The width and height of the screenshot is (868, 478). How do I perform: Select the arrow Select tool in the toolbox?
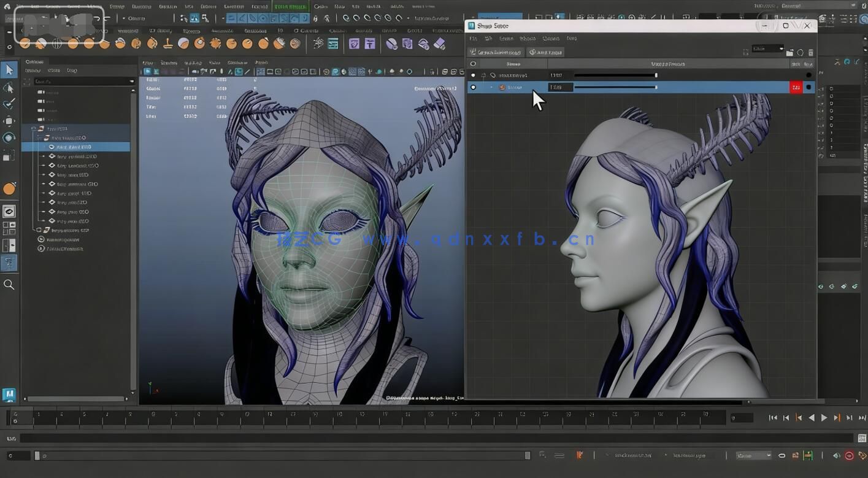[9, 69]
